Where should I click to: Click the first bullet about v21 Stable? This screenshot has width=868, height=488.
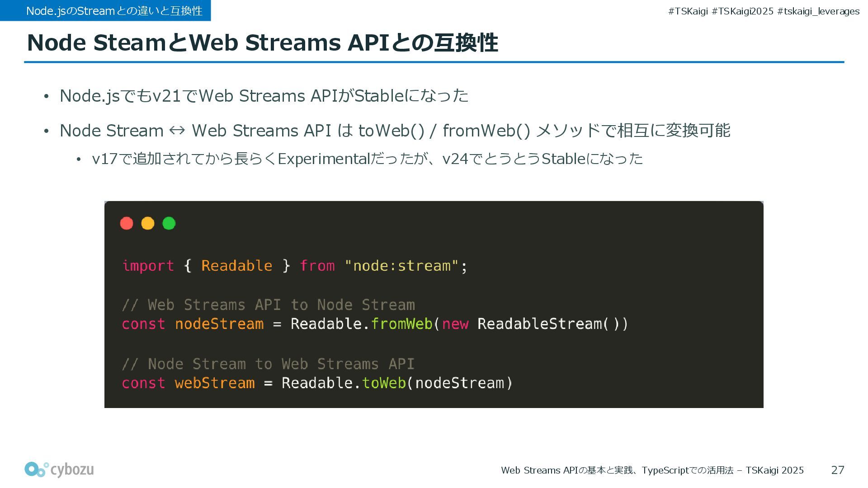coord(264,96)
